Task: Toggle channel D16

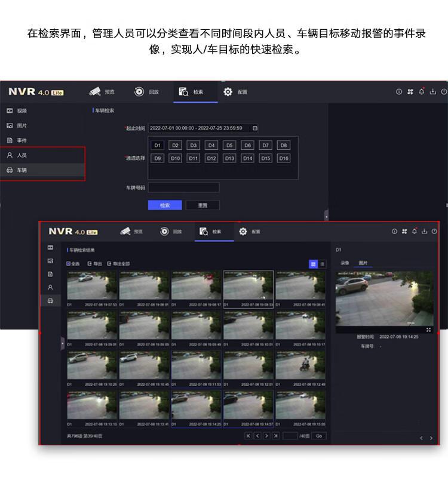Action: (x=284, y=158)
